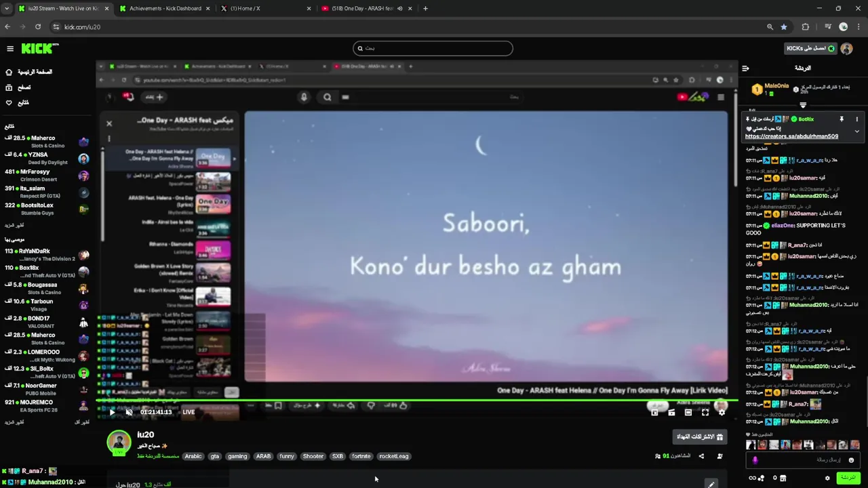Click the Get KICKs button

click(810, 48)
